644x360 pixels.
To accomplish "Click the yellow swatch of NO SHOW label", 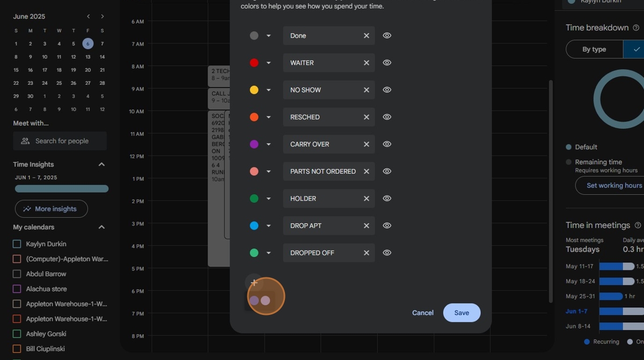I will (x=254, y=90).
